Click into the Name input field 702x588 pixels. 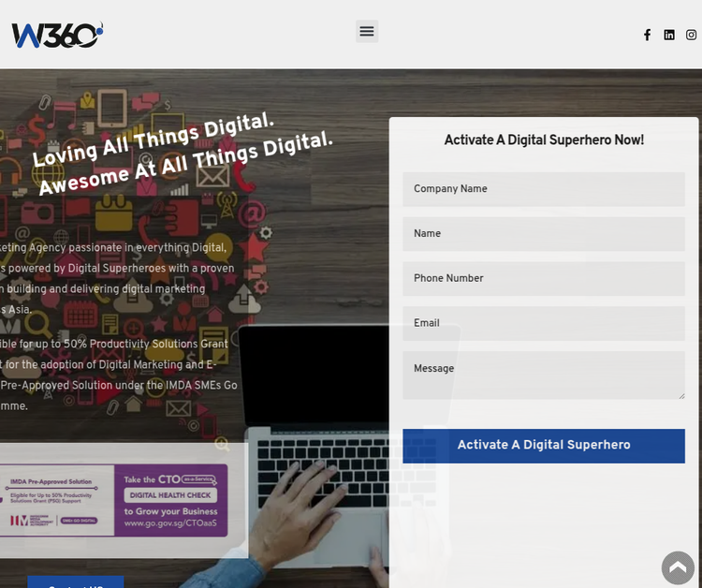click(544, 234)
